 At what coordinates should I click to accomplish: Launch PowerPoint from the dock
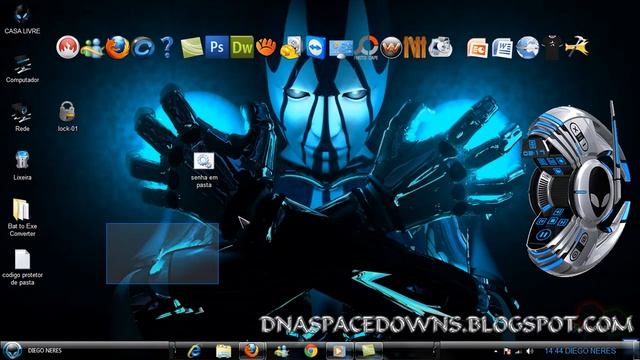[x=478, y=48]
